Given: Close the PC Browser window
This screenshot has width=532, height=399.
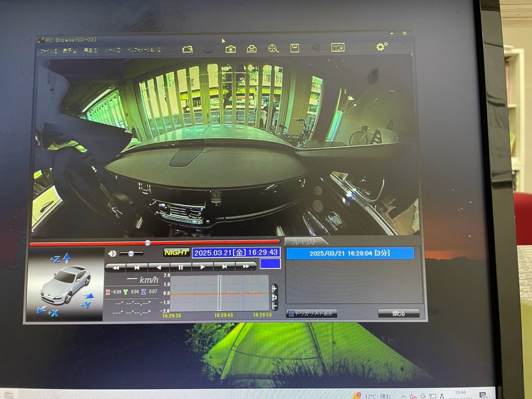Looking at the screenshot, I should pos(404,33).
